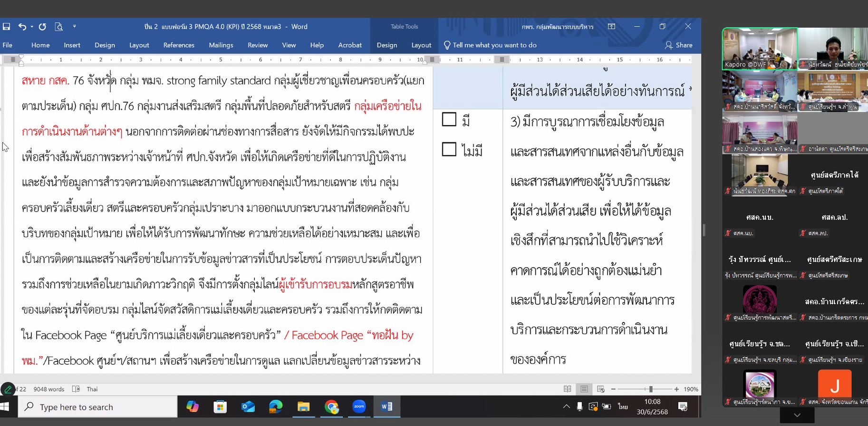Switch to the Mailings tab
The width and height of the screenshot is (868, 426).
(221, 45)
